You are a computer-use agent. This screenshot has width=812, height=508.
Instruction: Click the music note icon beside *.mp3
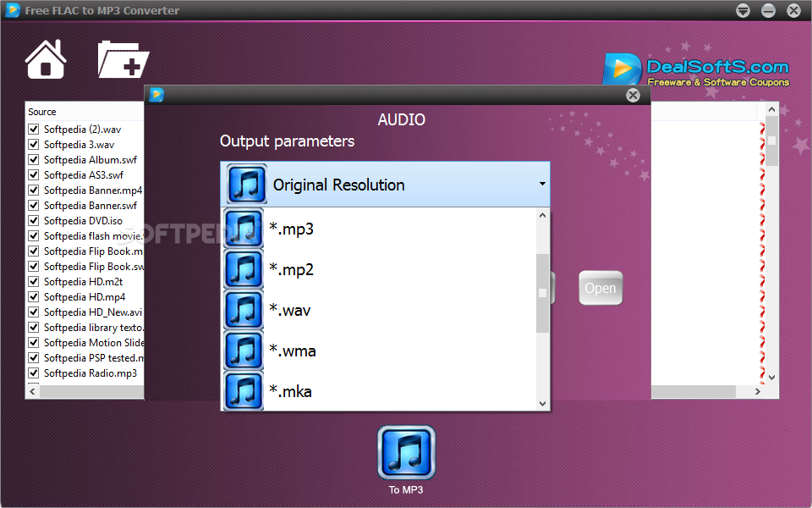(x=244, y=229)
